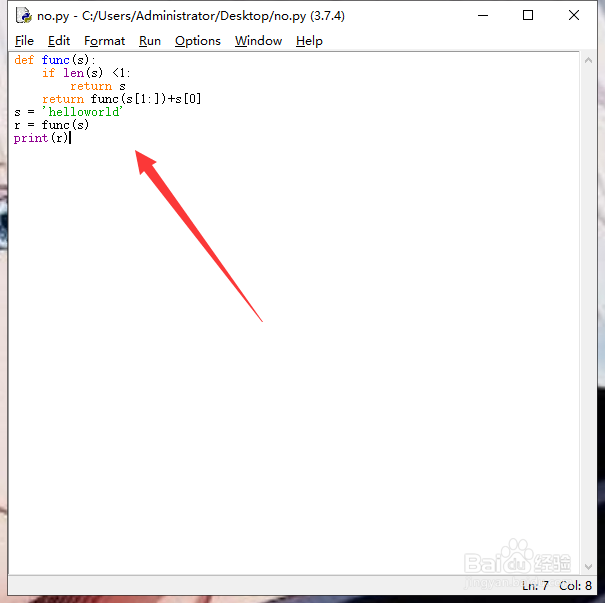
Task: Open the File menu
Action: (24, 41)
